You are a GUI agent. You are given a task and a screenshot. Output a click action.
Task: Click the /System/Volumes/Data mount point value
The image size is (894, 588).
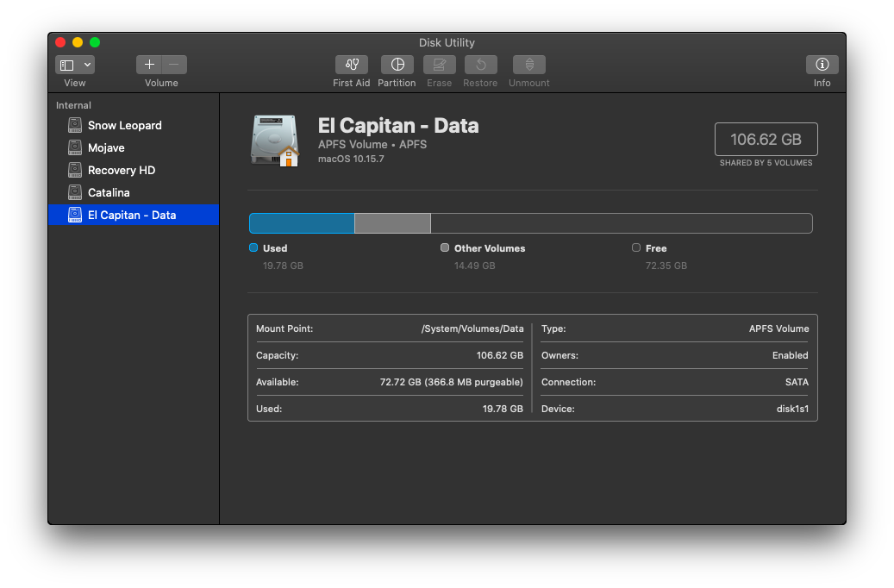pyautogui.click(x=472, y=328)
